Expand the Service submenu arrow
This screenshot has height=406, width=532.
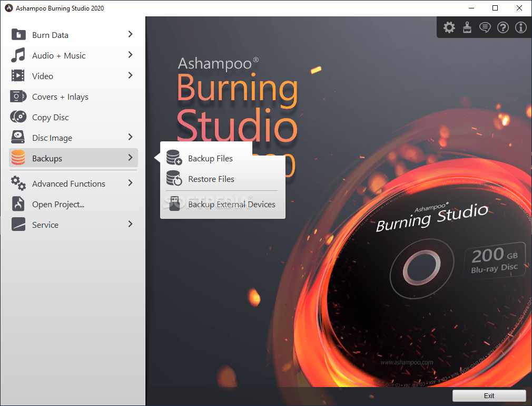pyautogui.click(x=130, y=224)
